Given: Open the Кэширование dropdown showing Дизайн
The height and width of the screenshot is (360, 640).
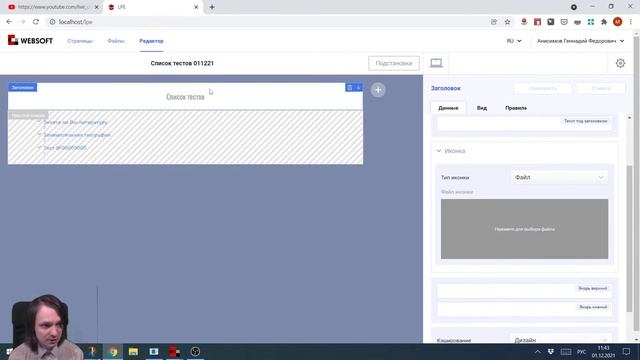Looking at the screenshot, I should click(x=559, y=340).
